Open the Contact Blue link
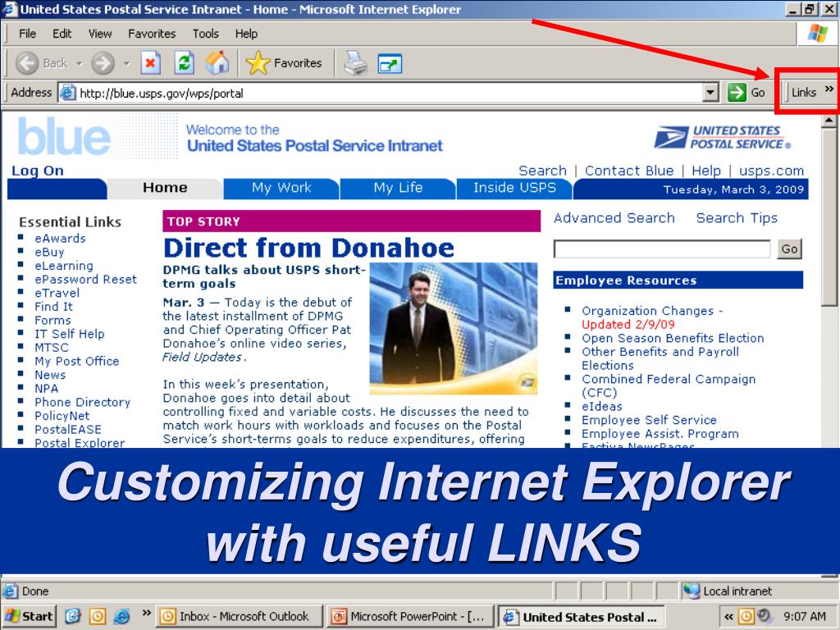The image size is (840, 630). click(629, 171)
